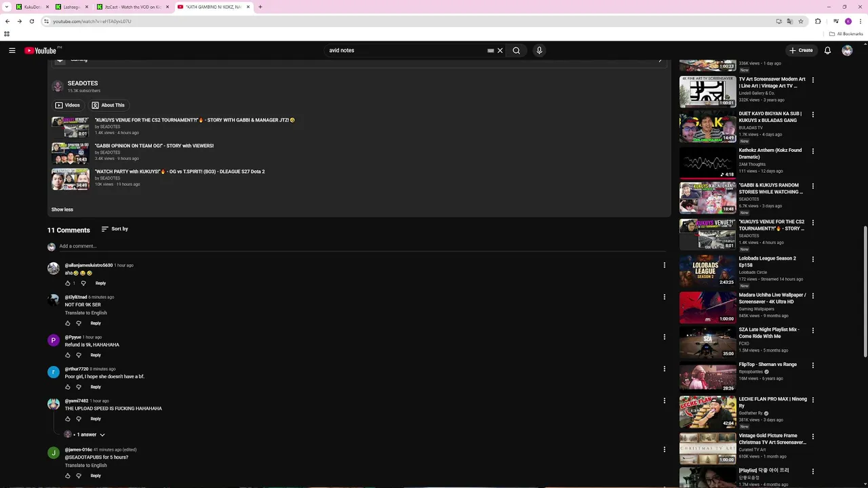Open the Chrome tab search dropdown arrow
This screenshot has width=868, height=488.
(6, 7)
